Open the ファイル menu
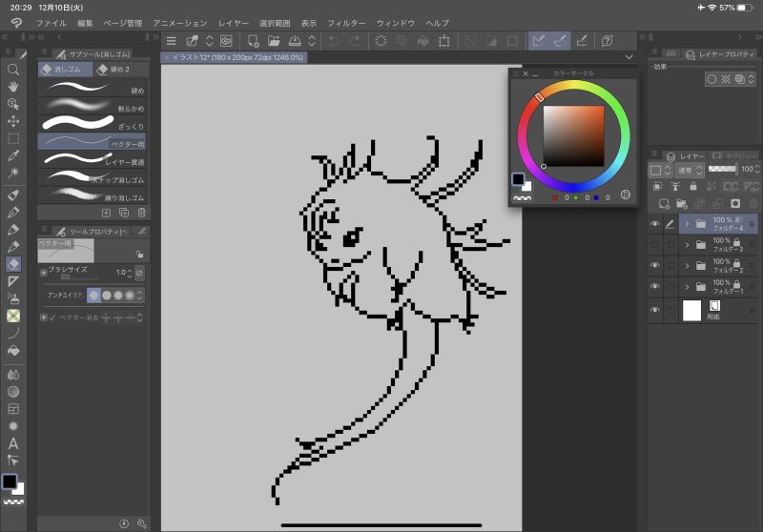 point(52,23)
